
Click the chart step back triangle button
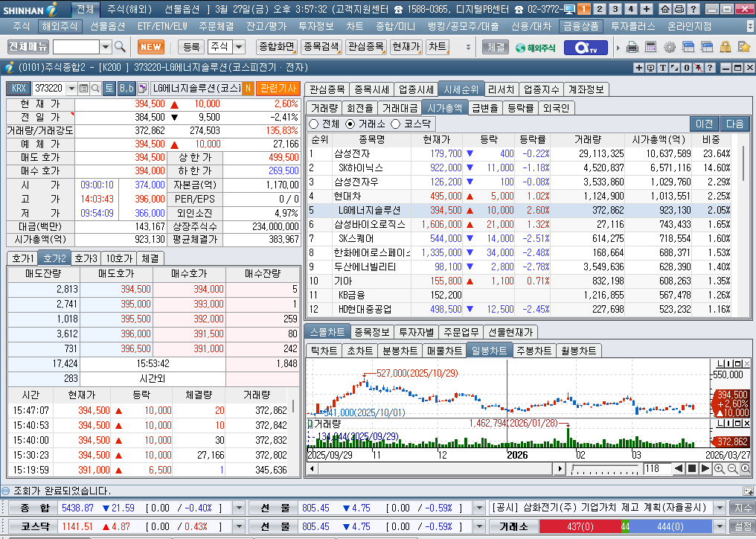pos(679,468)
